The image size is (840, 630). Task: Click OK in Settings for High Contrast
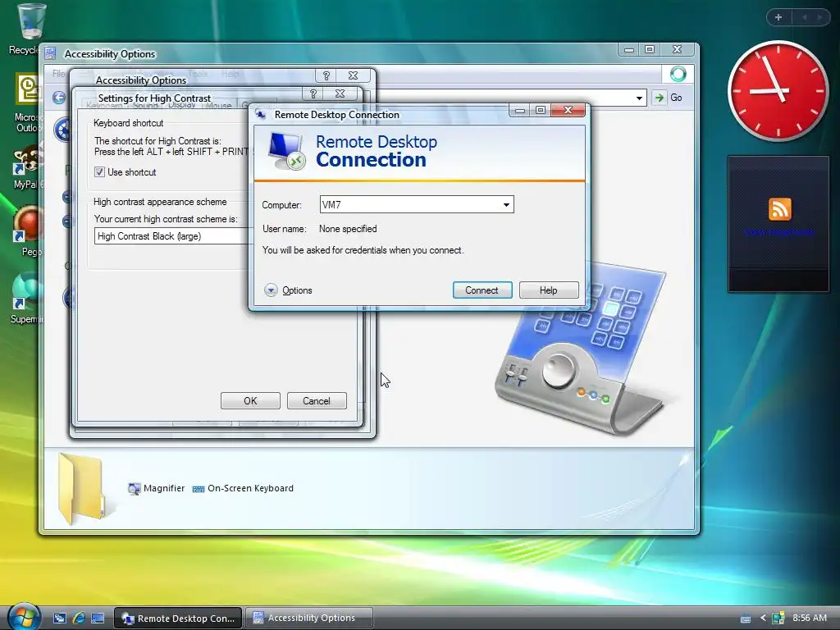point(250,400)
